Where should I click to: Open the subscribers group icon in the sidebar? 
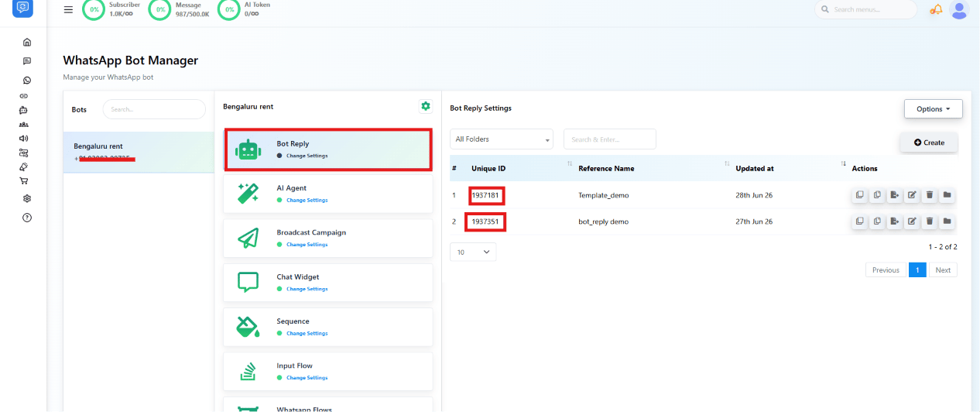click(24, 124)
